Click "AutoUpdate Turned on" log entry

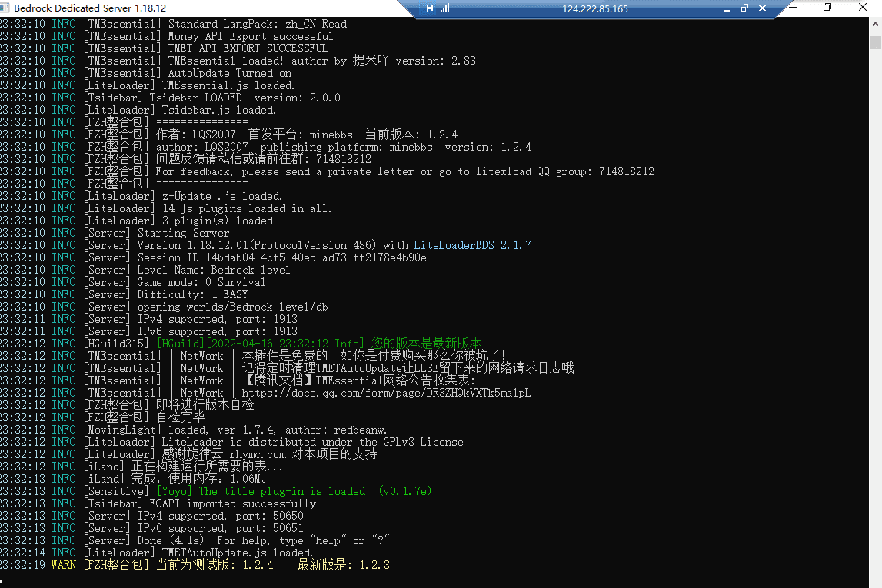[x=145, y=73]
